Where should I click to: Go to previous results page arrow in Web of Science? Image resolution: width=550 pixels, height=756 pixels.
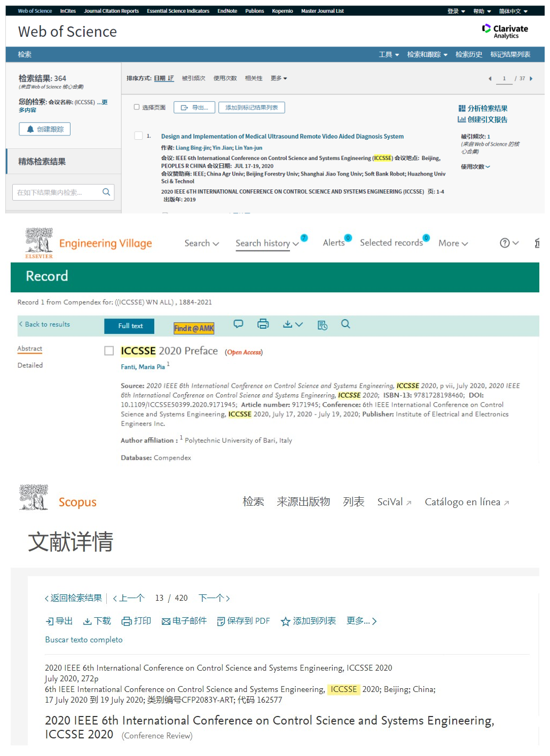tap(490, 79)
